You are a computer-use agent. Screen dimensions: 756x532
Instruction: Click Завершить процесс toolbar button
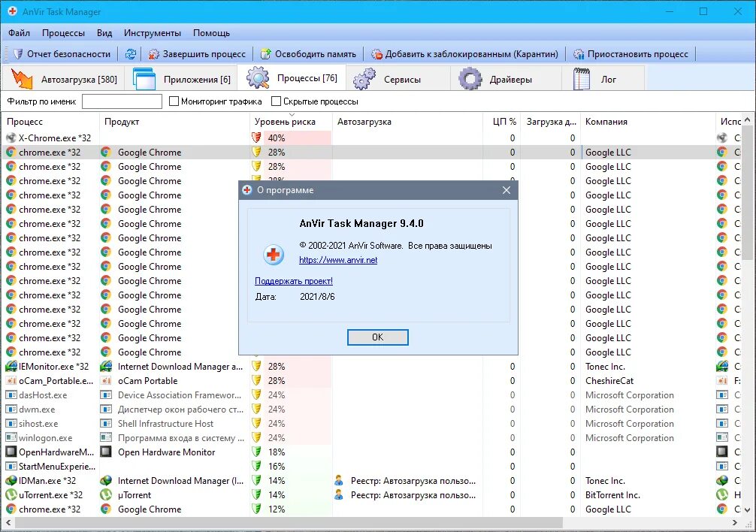click(197, 54)
